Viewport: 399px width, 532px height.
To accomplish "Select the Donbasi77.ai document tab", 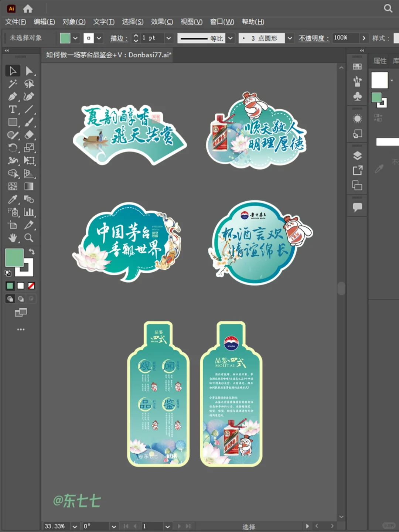I will point(109,55).
